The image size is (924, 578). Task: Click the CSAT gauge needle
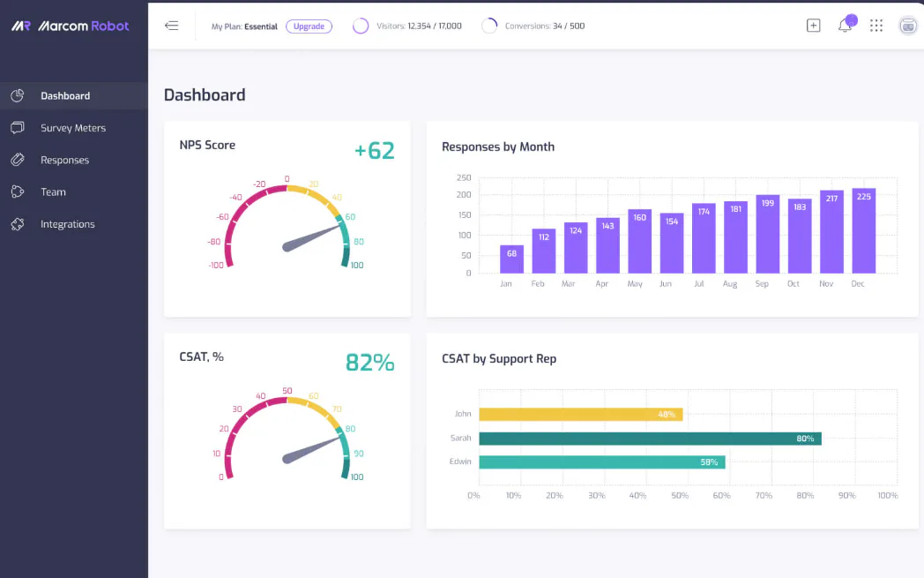pyautogui.click(x=311, y=450)
